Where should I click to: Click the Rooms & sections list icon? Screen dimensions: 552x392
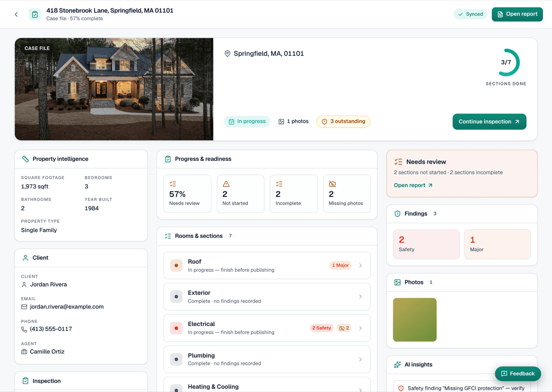(168, 236)
